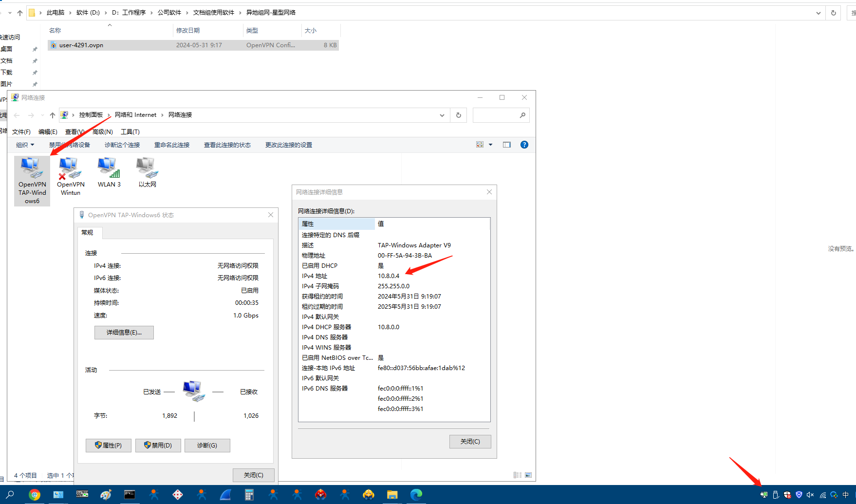Image resolution: width=856 pixels, height=504 pixels.
Task: Open Microsoft Edge from the taskbar
Action: click(416, 495)
